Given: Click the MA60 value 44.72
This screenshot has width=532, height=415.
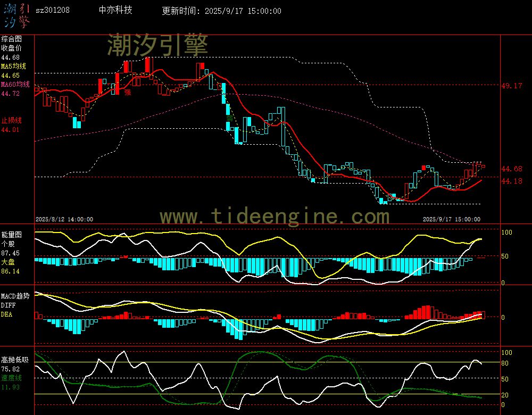Looking at the screenshot, I should (11, 93).
